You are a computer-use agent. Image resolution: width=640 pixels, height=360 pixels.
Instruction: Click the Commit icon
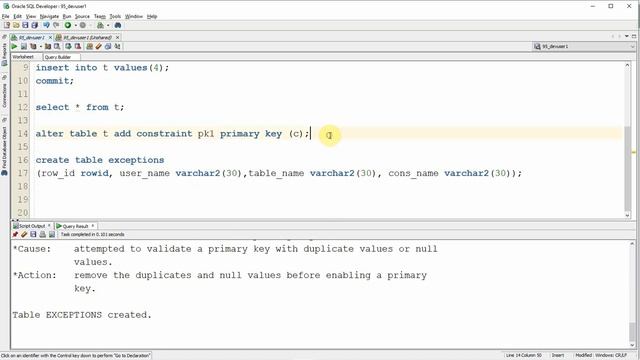68,47
